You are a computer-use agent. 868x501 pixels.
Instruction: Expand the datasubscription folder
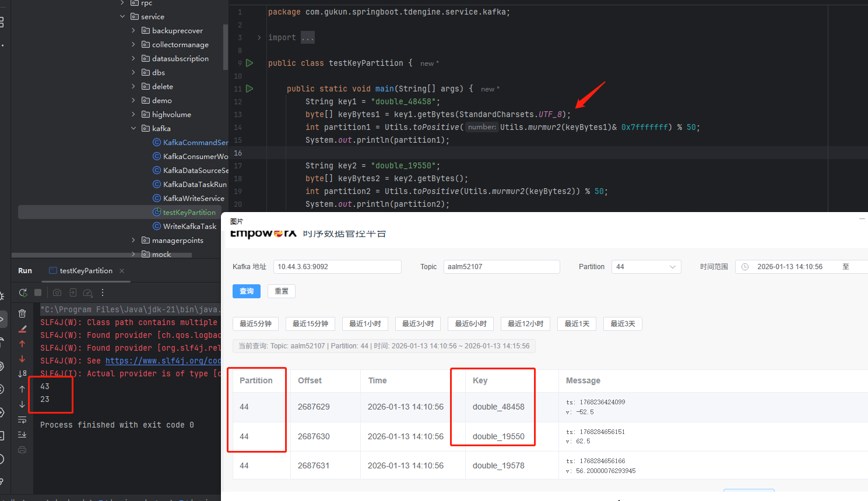(x=133, y=58)
